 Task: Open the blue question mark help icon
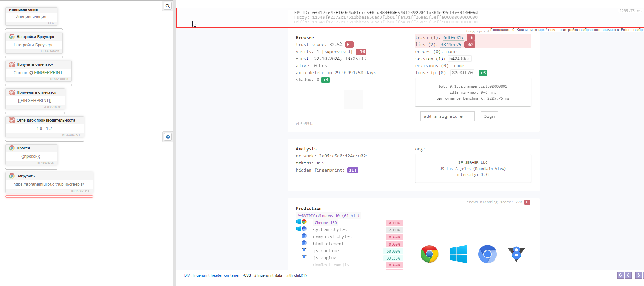pos(168,137)
